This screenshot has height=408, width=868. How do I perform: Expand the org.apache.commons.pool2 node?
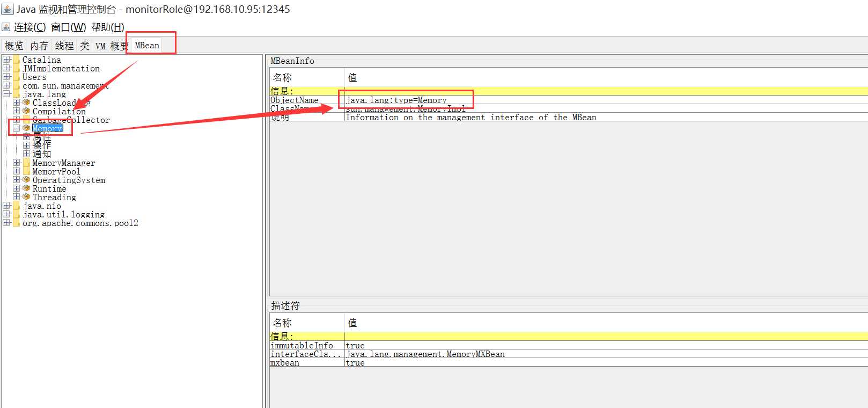[6, 223]
